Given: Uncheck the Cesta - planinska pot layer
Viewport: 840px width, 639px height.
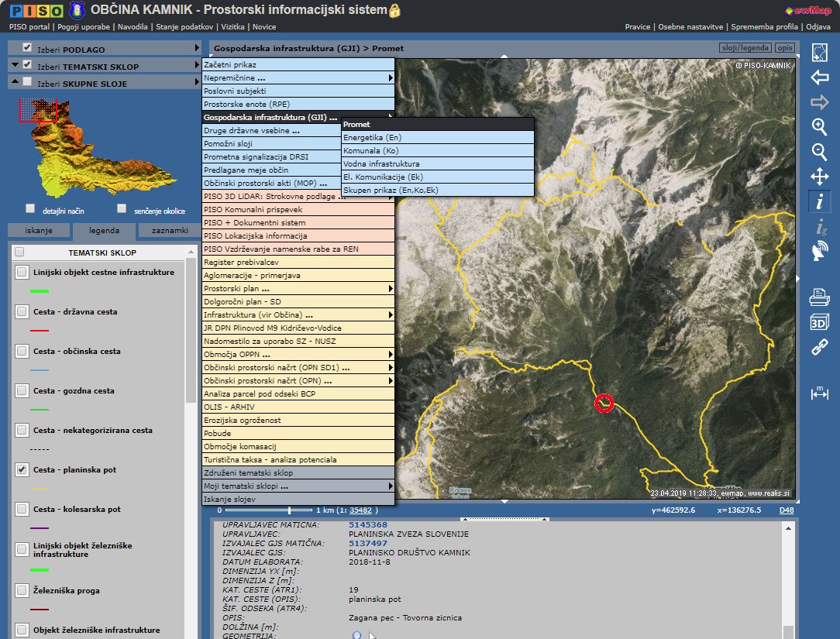Looking at the screenshot, I should [22, 469].
